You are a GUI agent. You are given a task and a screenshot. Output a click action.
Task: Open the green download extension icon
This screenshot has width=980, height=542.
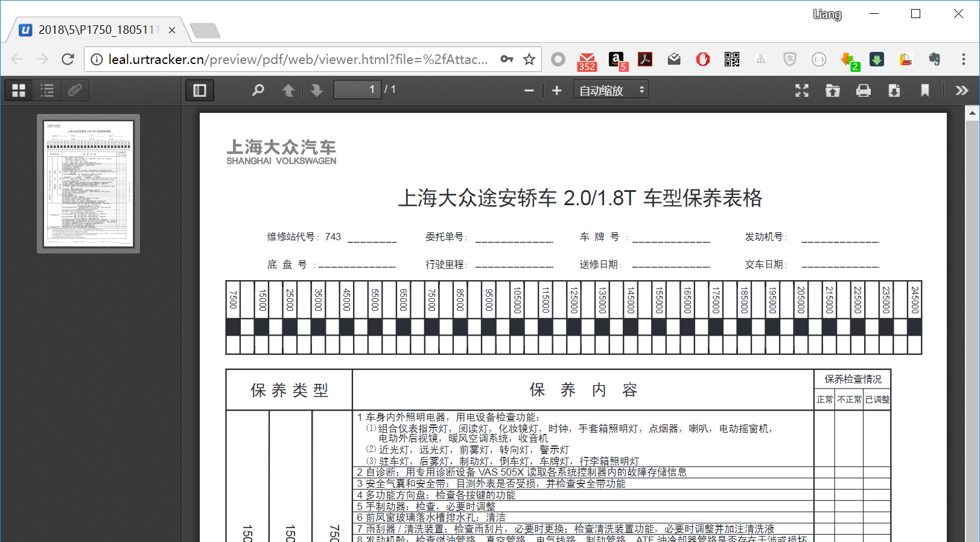click(x=877, y=59)
